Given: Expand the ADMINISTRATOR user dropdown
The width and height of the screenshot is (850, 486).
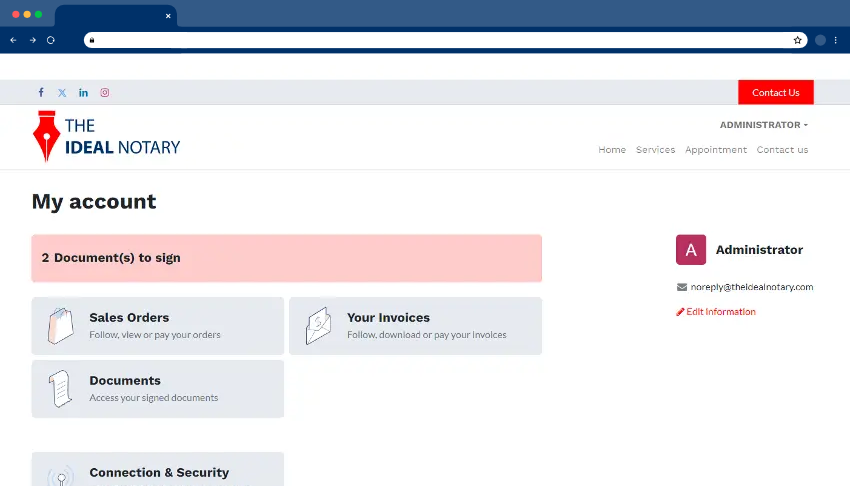Looking at the screenshot, I should click(763, 125).
